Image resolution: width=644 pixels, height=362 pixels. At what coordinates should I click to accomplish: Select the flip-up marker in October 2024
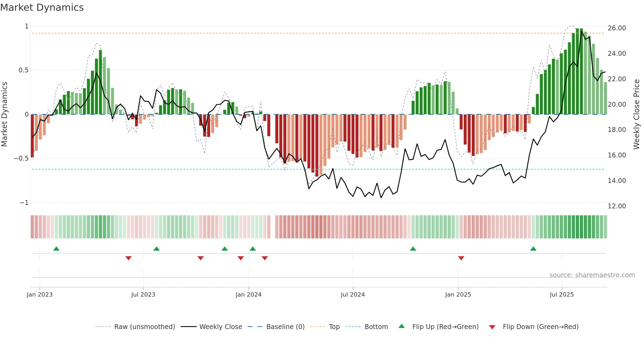pyautogui.click(x=413, y=249)
